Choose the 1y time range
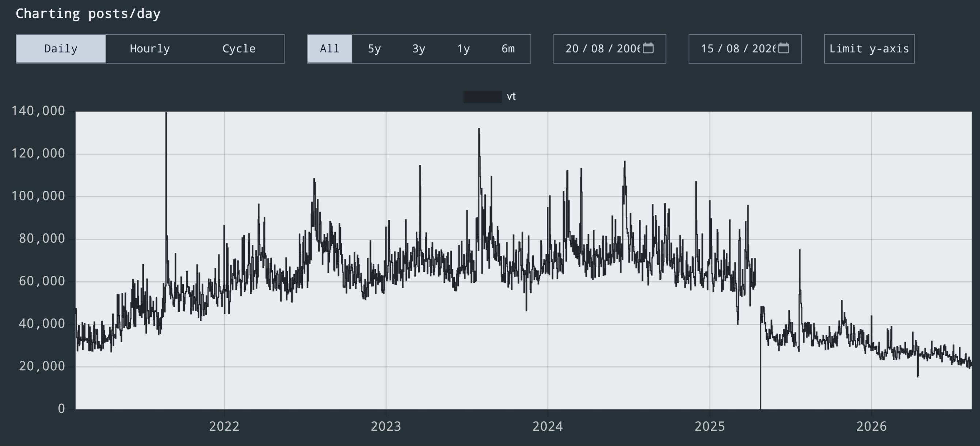The width and height of the screenshot is (980, 446). pyautogui.click(x=464, y=49)
